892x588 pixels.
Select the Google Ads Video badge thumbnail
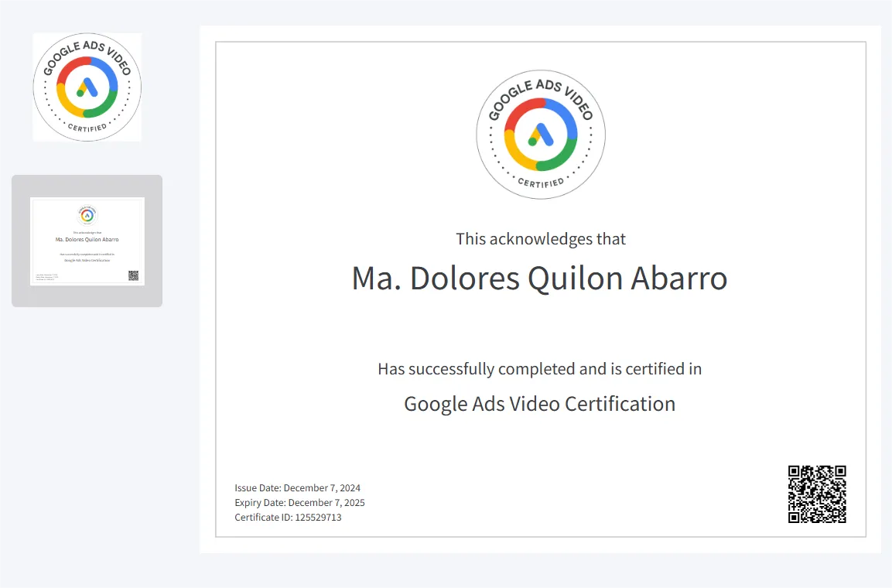coord(87,87)
